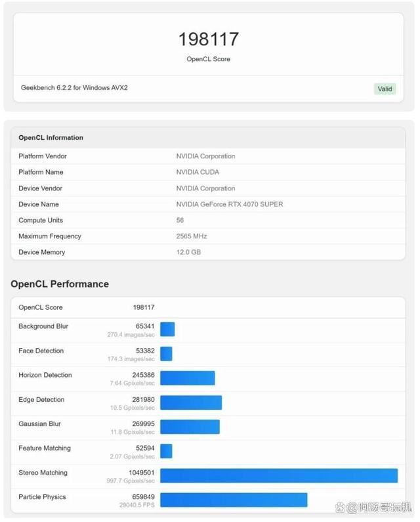Click the Stereo Matching performance bar
This screenshot has height=522, width=420.
coord(279,476)
